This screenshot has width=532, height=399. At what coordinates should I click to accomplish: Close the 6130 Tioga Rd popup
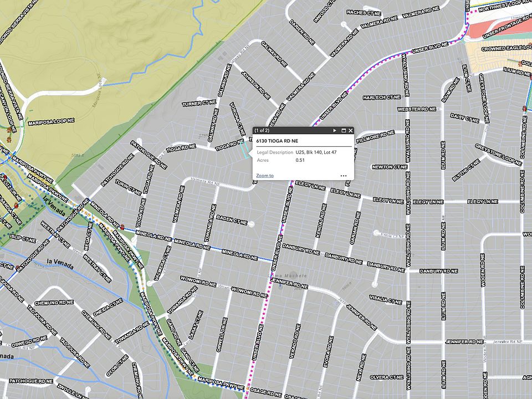coord(350,131)
